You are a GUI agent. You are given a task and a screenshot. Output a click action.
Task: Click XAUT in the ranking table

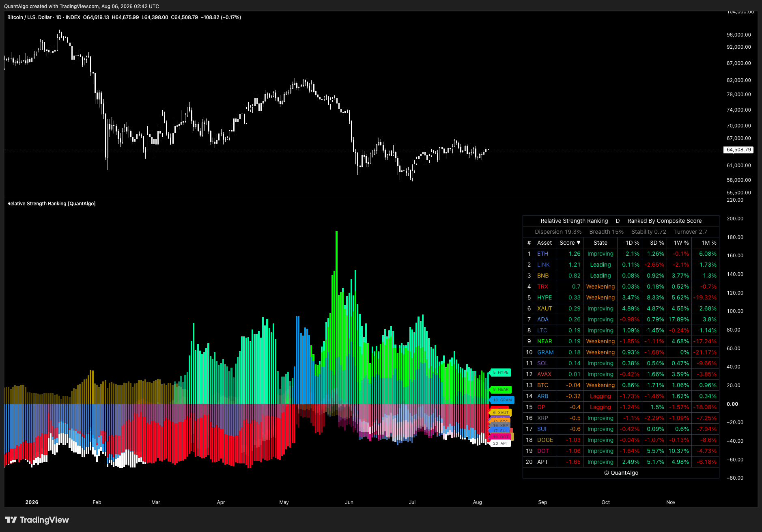tap(545, 308)
